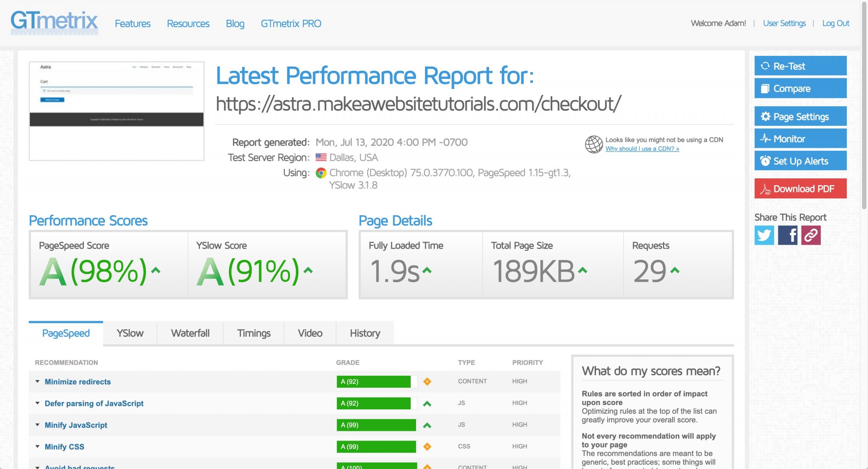This screenshot has width=868, height=469.
Task: Click orange diamond beside Minify CSS grade
Action: pos(427,447)
